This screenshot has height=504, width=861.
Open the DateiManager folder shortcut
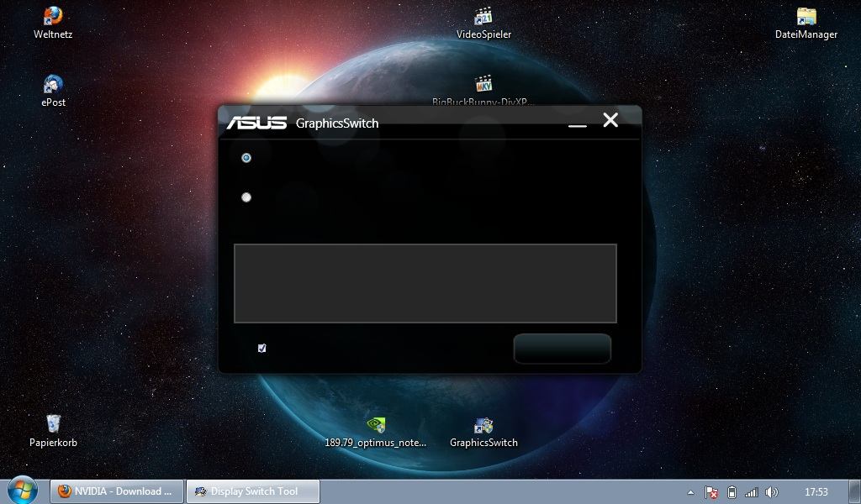(806, 23)
